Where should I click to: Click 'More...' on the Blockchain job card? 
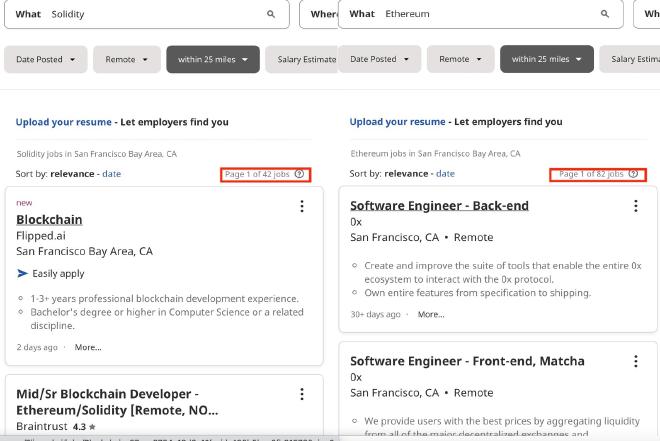88,347
